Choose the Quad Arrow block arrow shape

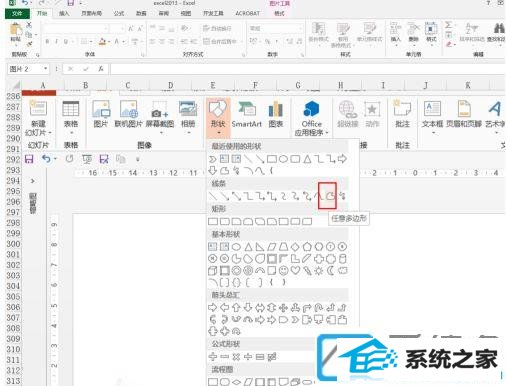point(284,308)
